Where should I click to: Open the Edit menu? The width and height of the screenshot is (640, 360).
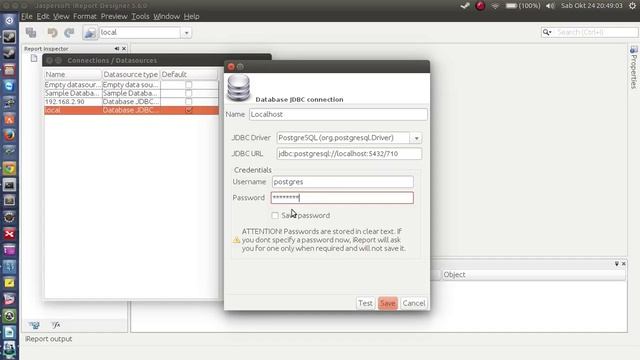coord(43,16)
